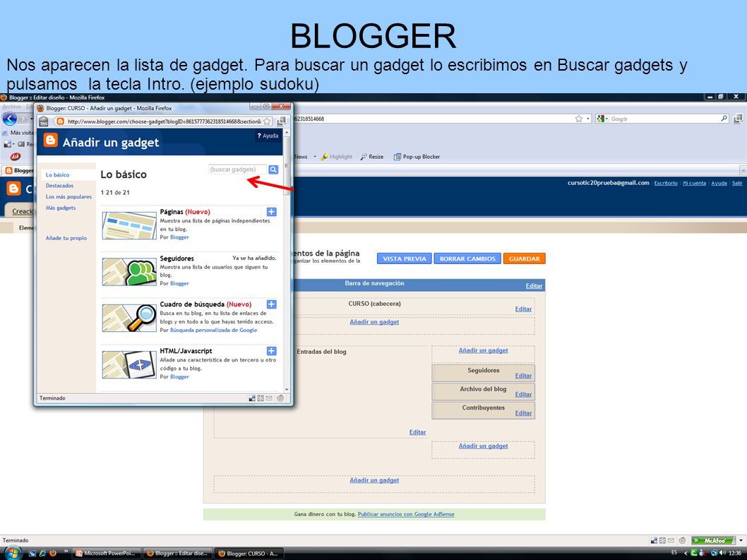Open the Mi cuenta link
This screenshot has width=747, height=560.
point(694,183)
